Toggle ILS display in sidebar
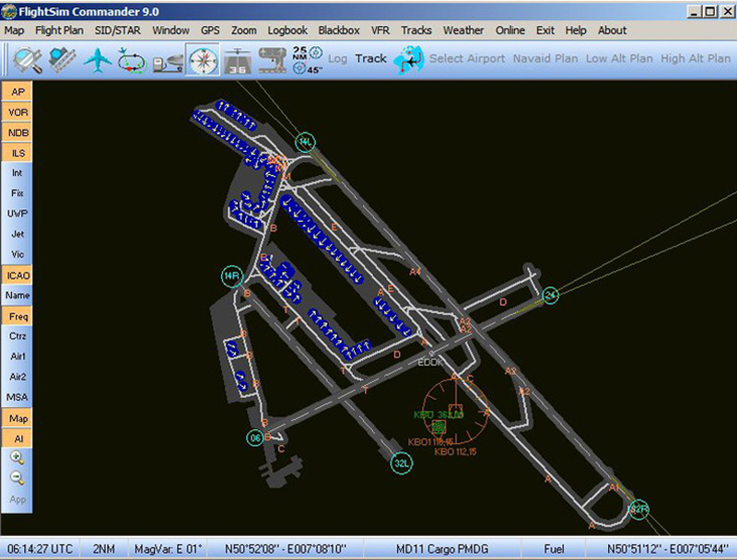Viewport: 737px width, 560px height. coord(18,153)
